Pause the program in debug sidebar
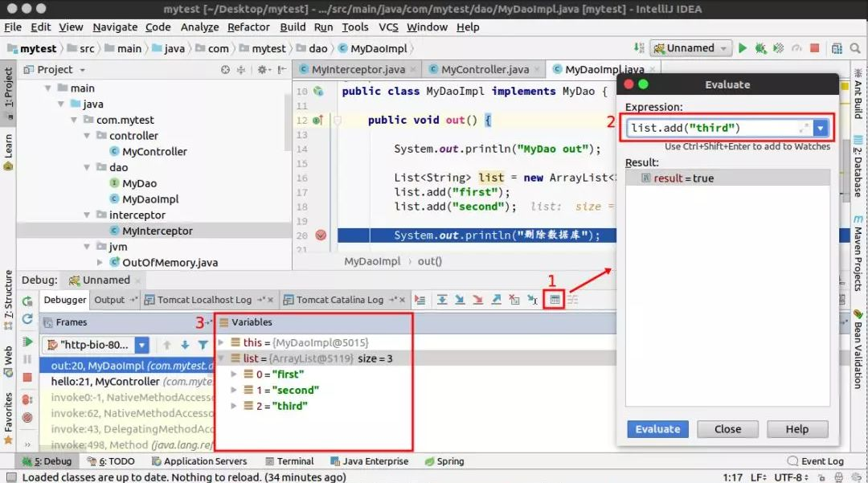This screenshot has height=483, width=868. (27, 359)
